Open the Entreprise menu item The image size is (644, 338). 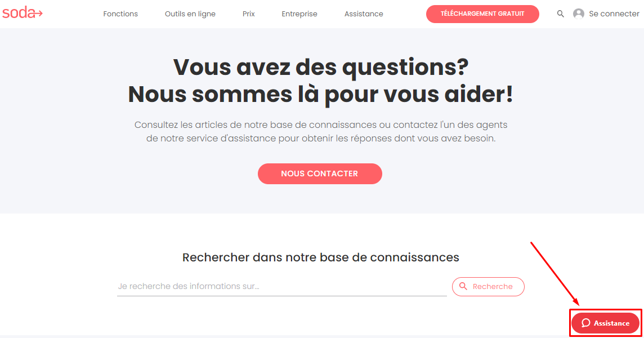point(299,14)
